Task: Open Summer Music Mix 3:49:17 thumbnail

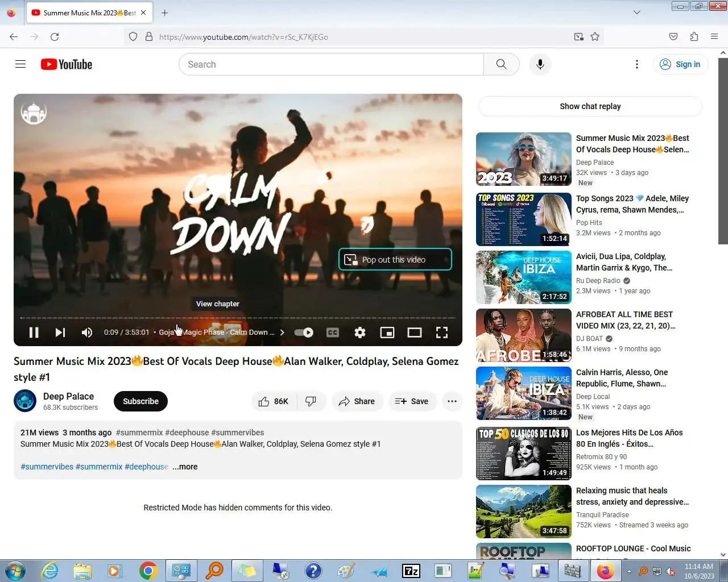Action: point(524,159)
